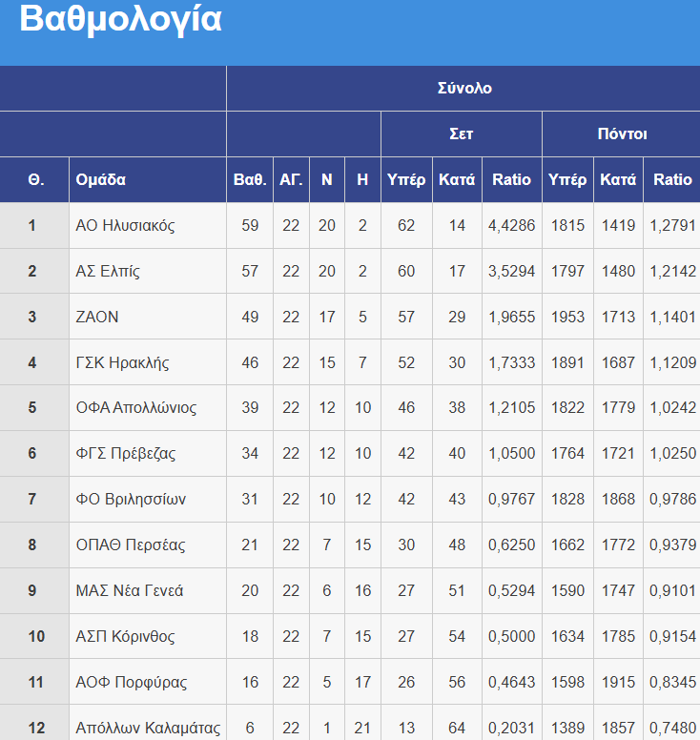Click ΑΣ Ελπίς points value 57
This screenshot has height=740, width=700.
click(250, 272)
